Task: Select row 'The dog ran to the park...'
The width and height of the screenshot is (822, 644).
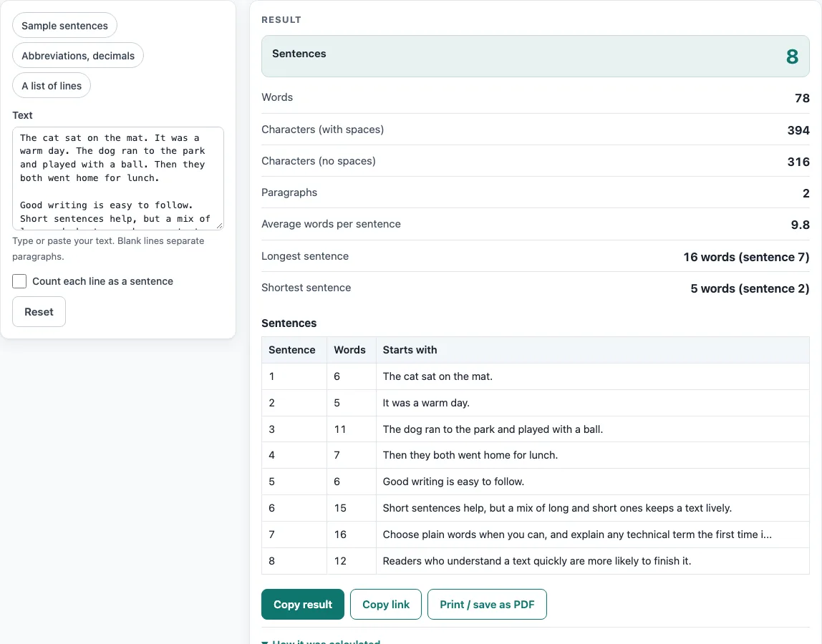Action: 536,429
